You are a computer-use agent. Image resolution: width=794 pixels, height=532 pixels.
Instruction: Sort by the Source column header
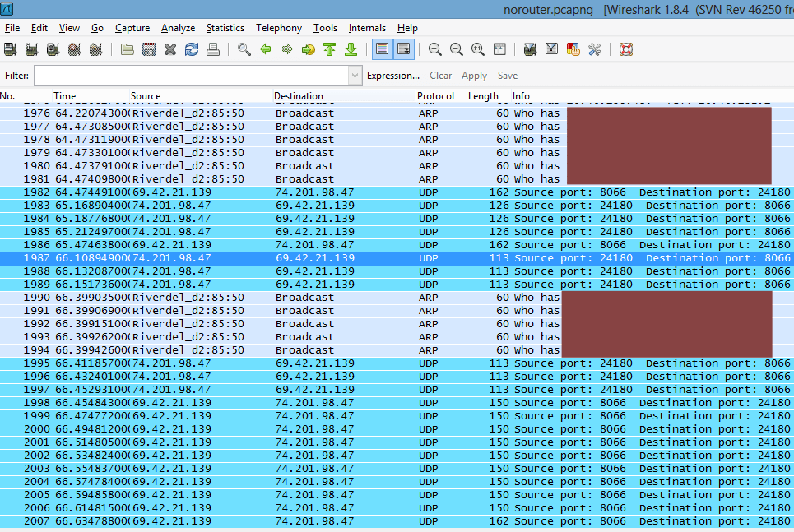pyautogui.click(x=200, y=95)
